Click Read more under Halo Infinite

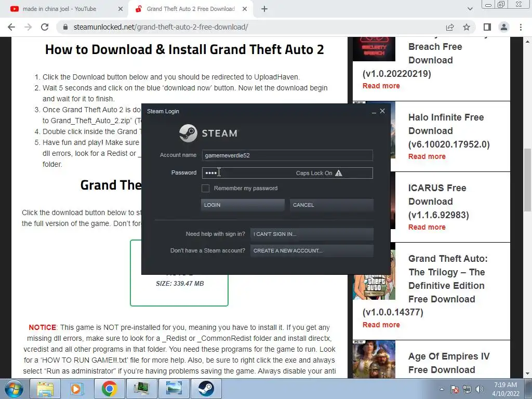click(x=427, y=156)
